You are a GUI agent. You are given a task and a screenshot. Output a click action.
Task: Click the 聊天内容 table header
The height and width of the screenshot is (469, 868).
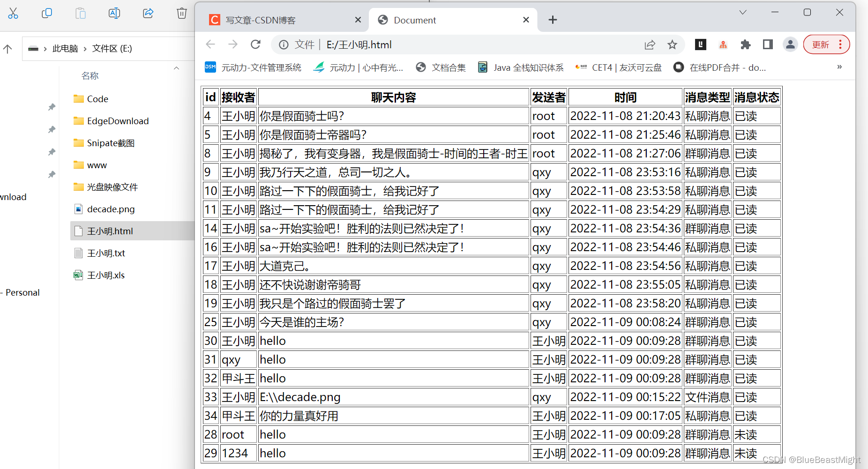(394, 97)
